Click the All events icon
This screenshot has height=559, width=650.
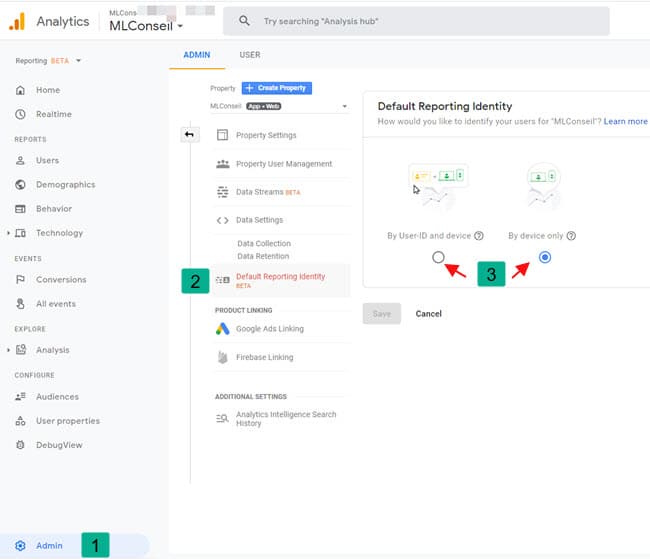(20, 304)
